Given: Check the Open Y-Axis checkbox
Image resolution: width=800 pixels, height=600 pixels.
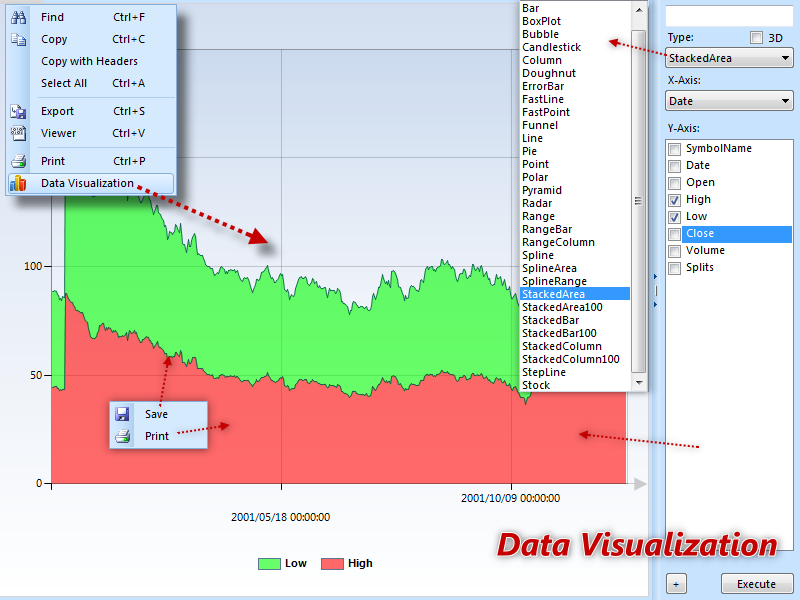Looking at the screenshot, I should tap(674, 183).
